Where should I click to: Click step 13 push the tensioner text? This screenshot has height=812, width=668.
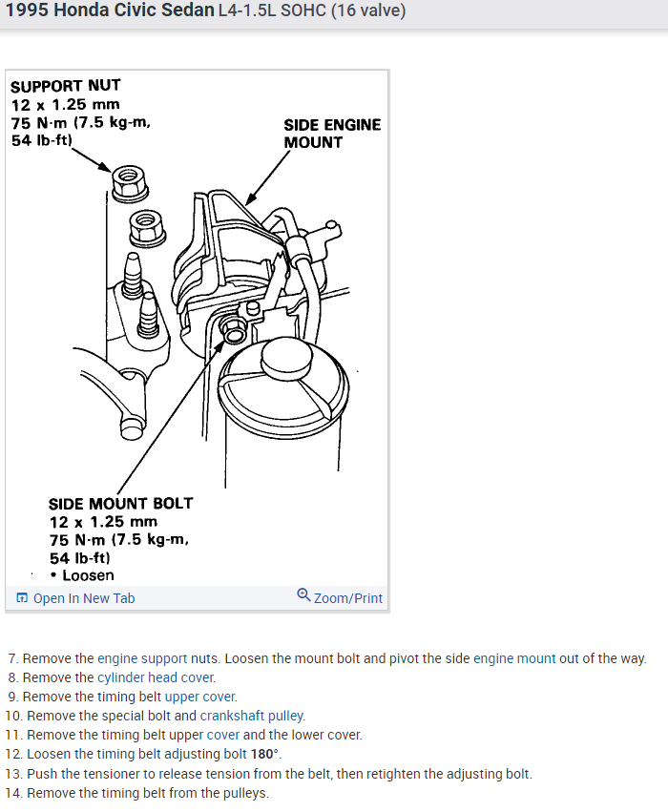coord(269,774)
